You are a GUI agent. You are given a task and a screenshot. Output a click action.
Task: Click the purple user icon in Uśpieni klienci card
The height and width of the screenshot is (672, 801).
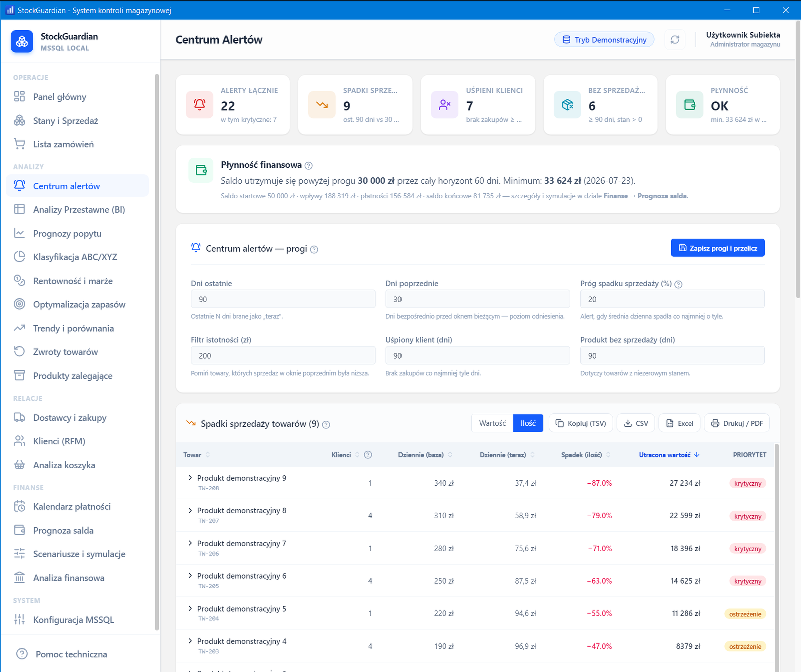[445, 104]
